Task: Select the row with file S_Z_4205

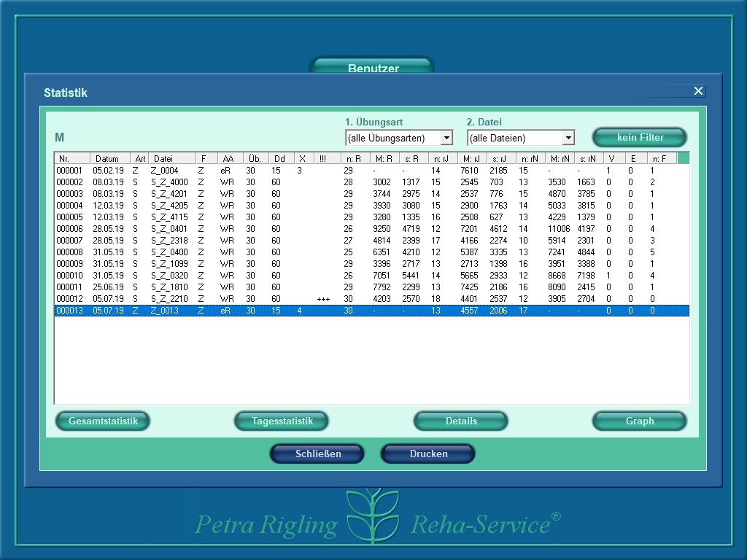Action: click(x=371, y=205)
